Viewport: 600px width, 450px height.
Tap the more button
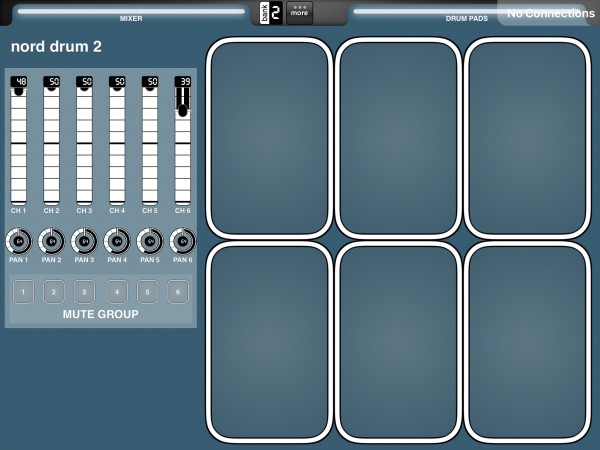299,13
